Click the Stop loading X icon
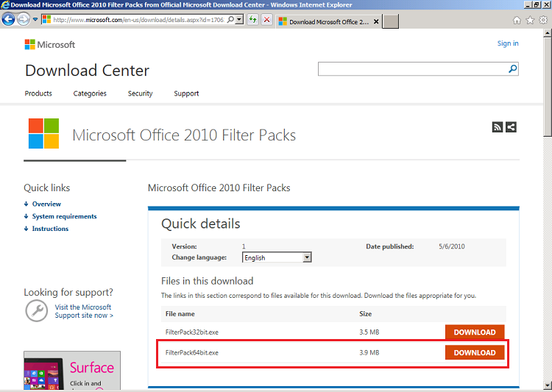Screen dimensions: 552x392 (266, 20)
